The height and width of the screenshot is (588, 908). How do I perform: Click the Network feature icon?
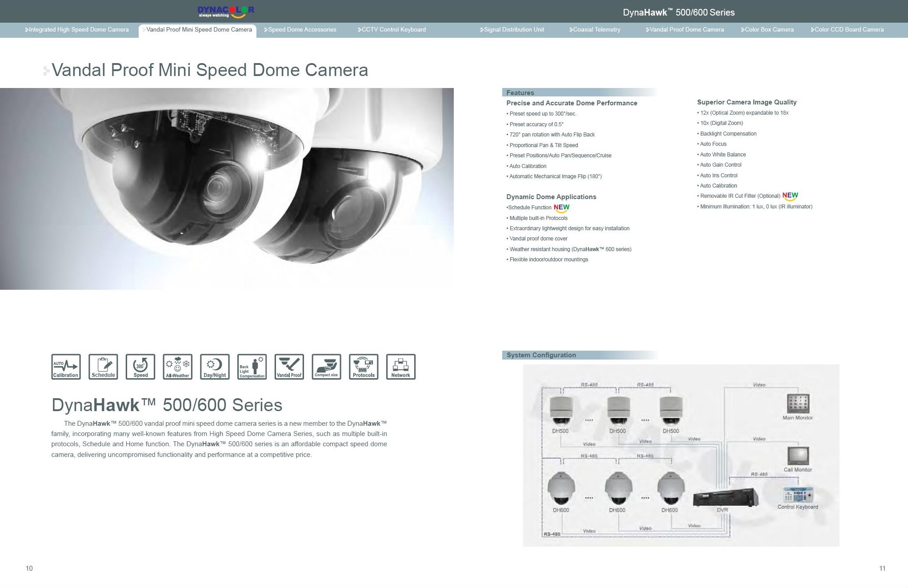401,367
